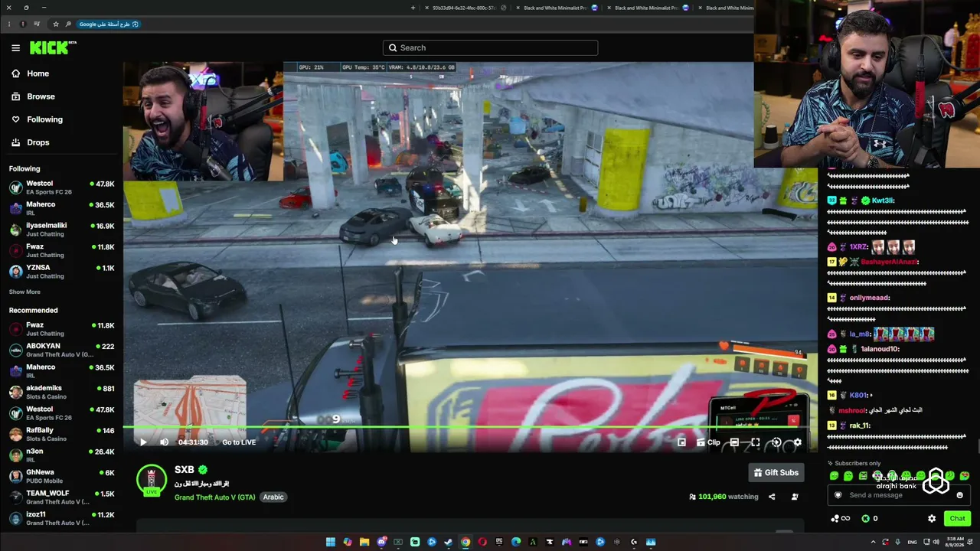Viewport: 980px width, 551px height.
Task: Click the chat identity badge icon
Action: point(838,495)
